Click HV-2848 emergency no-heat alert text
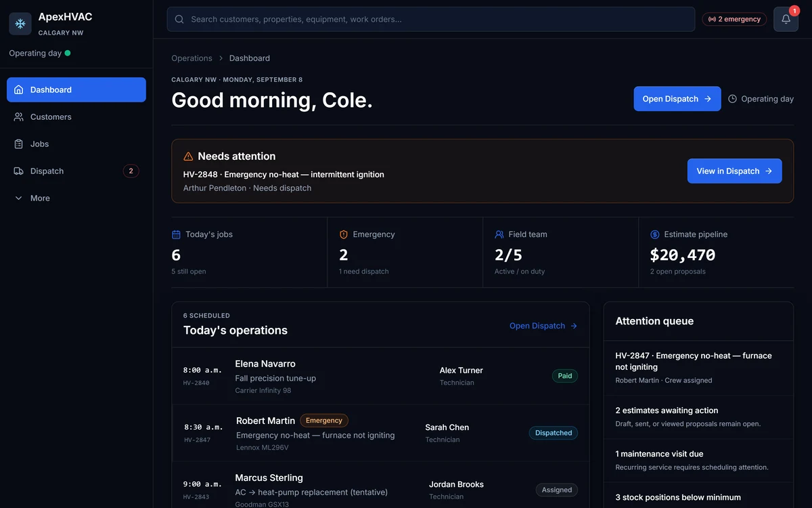Screen dimensions: 812x508 pos(284,175)
